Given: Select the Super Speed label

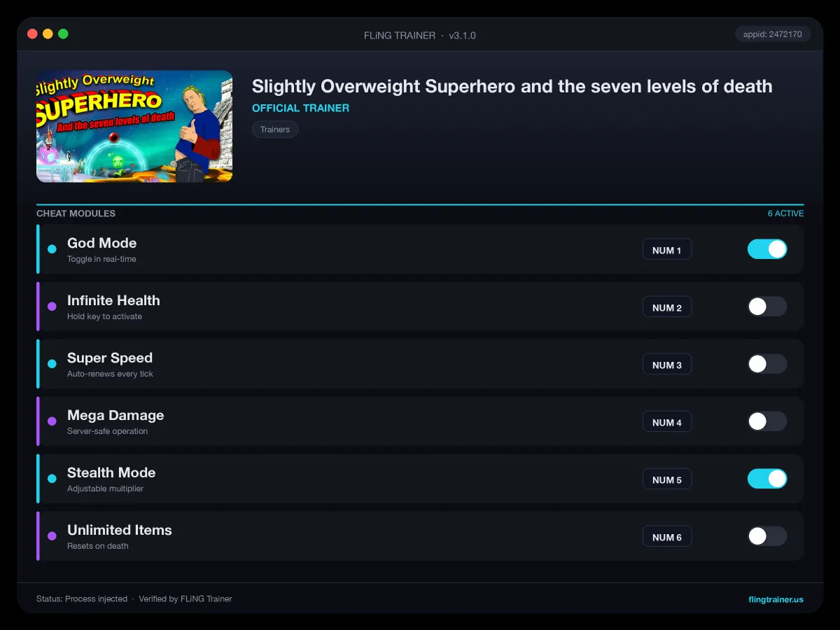Looking at the screenshot, I should [109, 358].
